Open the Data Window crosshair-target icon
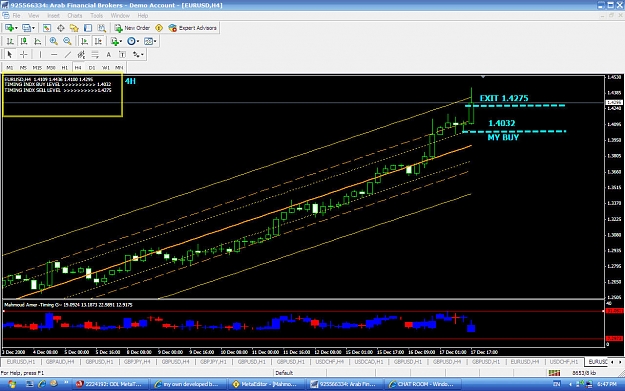 (x=61, y=28)
